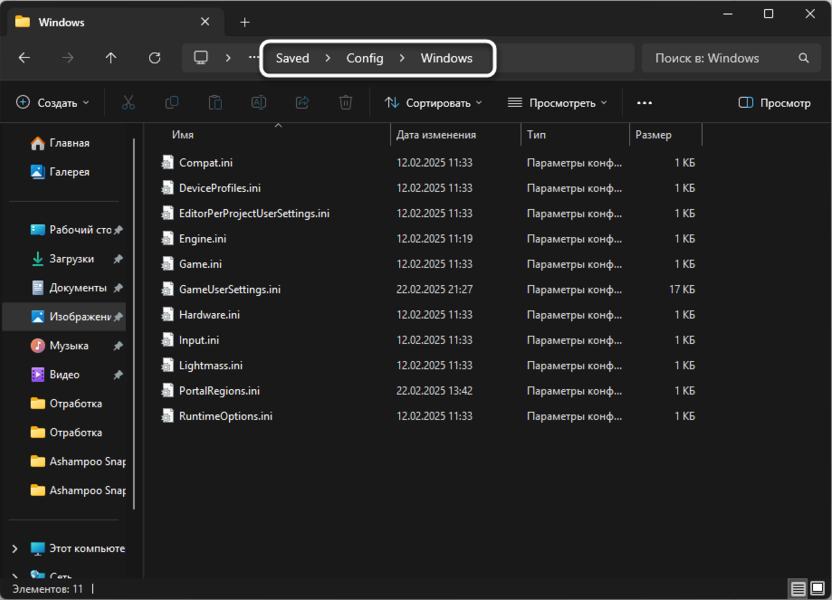Select the GameUserSettings.ini file
The height and width of the screenshot is (600, 832).
point(229,289)
